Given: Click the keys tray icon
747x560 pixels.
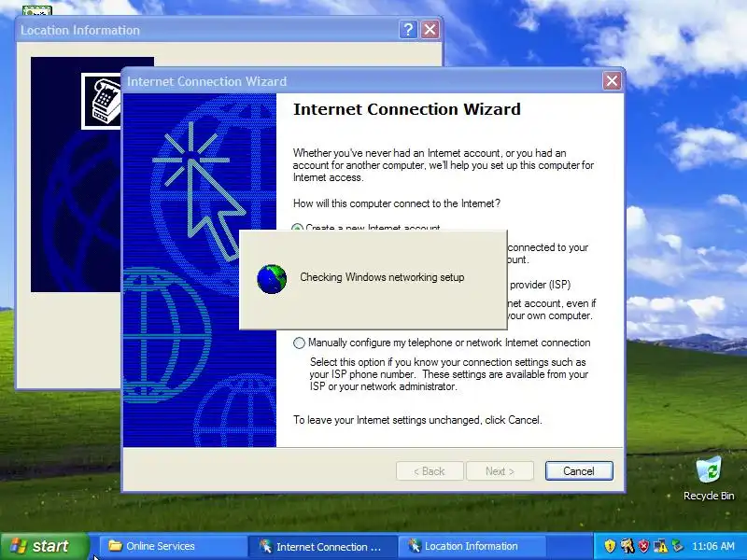Looking at the screenshot, I should coord(627,546).
